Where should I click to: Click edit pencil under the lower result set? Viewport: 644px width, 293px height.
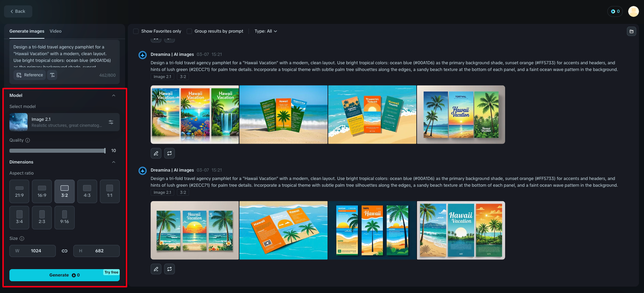click(x=156, y=269)
